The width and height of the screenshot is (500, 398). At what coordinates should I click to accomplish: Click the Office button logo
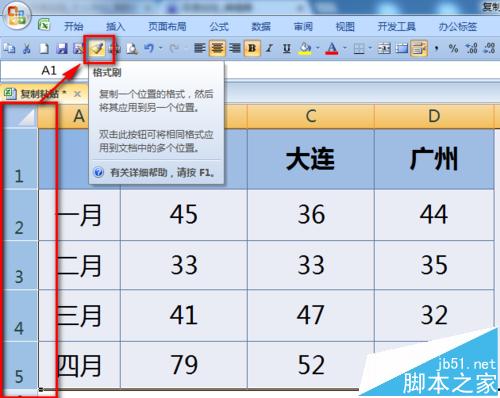(x=16, y=15)
